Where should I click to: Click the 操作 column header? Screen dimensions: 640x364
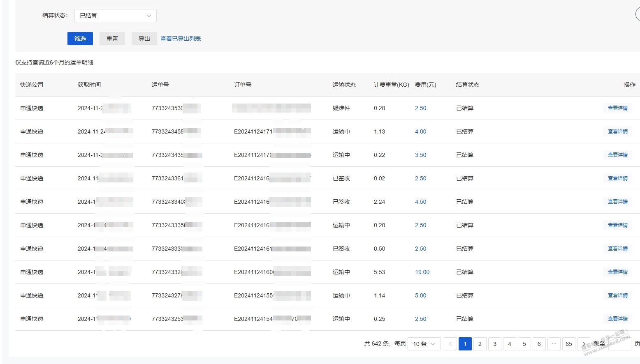tap(630, 85)
